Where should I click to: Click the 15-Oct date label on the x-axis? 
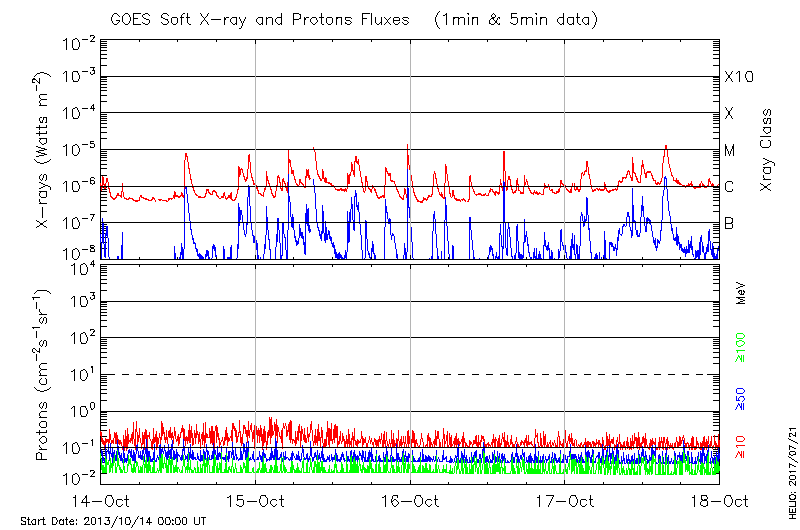pos(255,500)
